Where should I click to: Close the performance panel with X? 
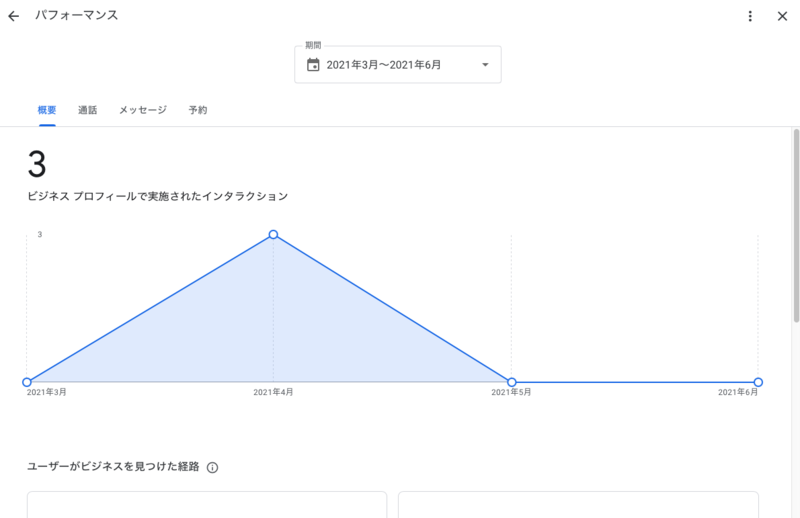[x=782, y=16]
